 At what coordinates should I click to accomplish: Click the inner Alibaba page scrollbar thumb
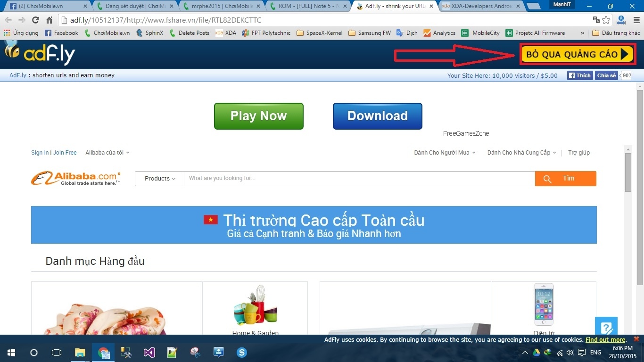[628, 173]
